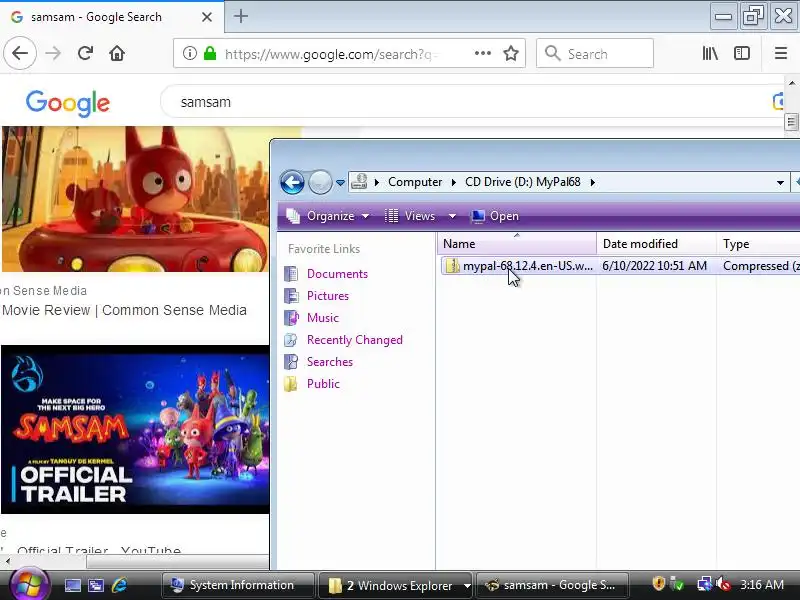The width and height of the screenshot is (800, 600).
Task: Open the browser hamburger menu
Action: [781, 53]
